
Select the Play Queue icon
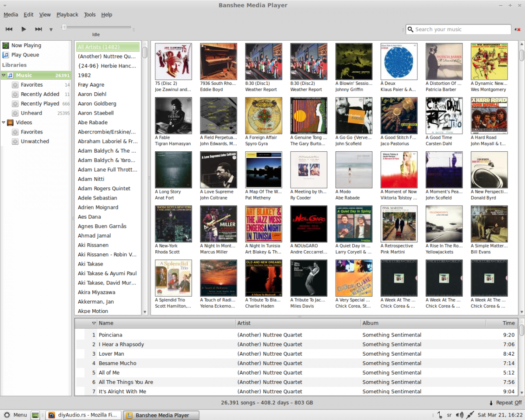(x=6, y=55)
